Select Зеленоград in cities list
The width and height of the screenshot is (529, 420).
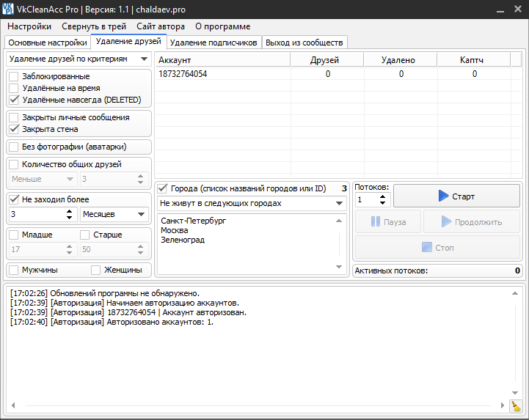[183, 240]
